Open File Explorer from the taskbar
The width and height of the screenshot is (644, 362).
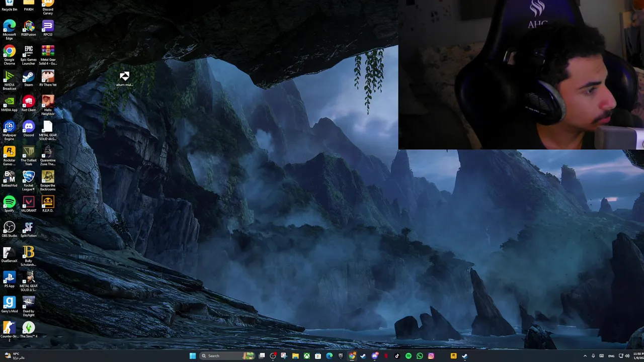coord(295,356)
